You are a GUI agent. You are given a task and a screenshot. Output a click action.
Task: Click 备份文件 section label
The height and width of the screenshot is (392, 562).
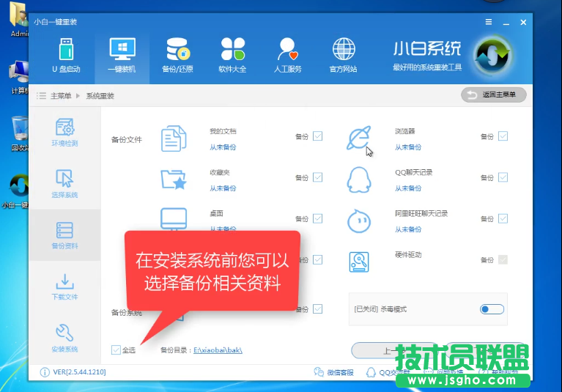pos(127,139)
